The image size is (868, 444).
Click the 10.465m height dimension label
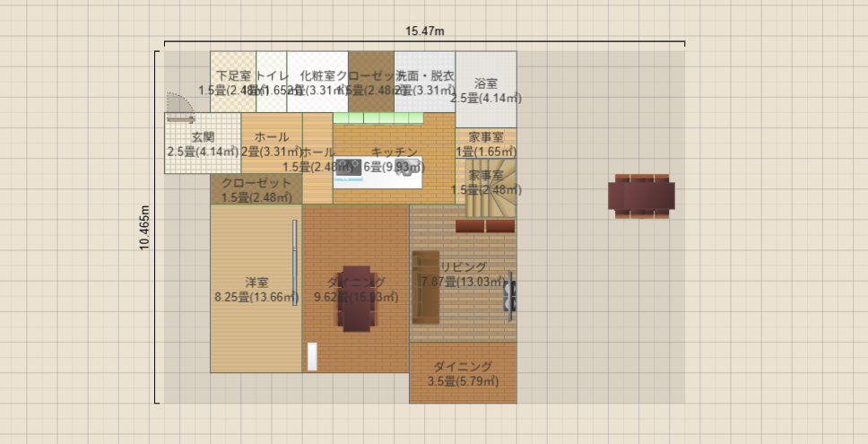[144, 228]
